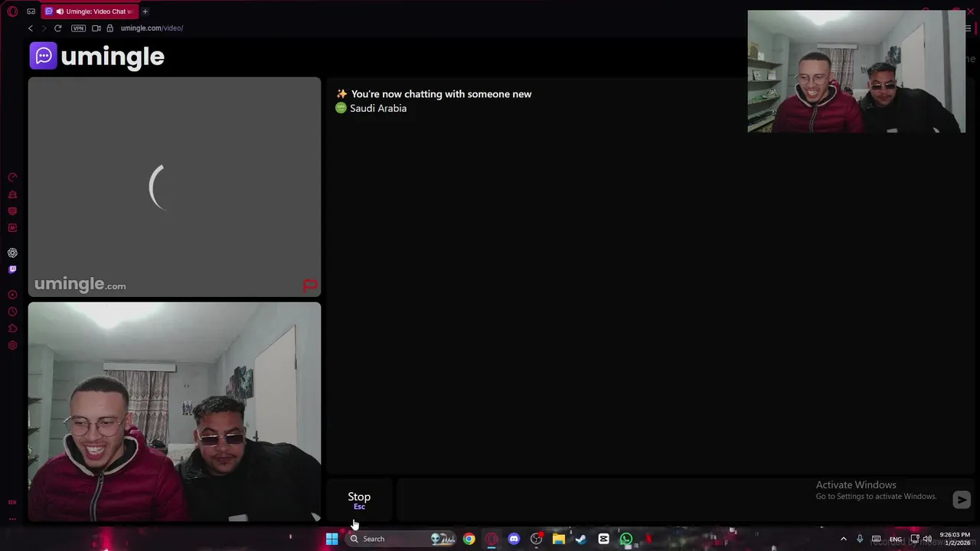Open the ENG language selector
This screenshot has height=551, width=980.
point(895,539)
